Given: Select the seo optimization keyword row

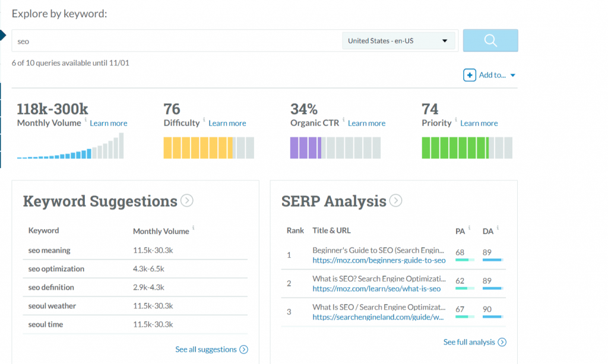Looking at the screenshot, I should click(x=135, y=268).
